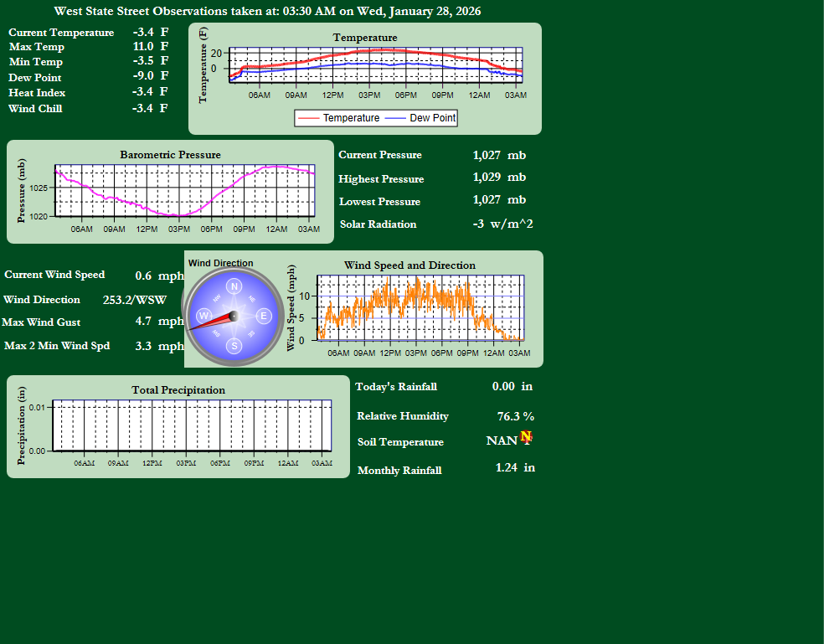Image resolution: width=824 pixels, height=644 pixels.
Task: Click the Relative Humidity value 76.3 %
Action: click(x=515, y=416)
